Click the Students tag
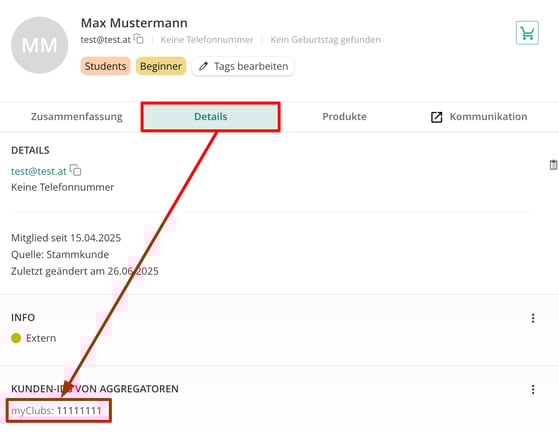 pos(106,66)
